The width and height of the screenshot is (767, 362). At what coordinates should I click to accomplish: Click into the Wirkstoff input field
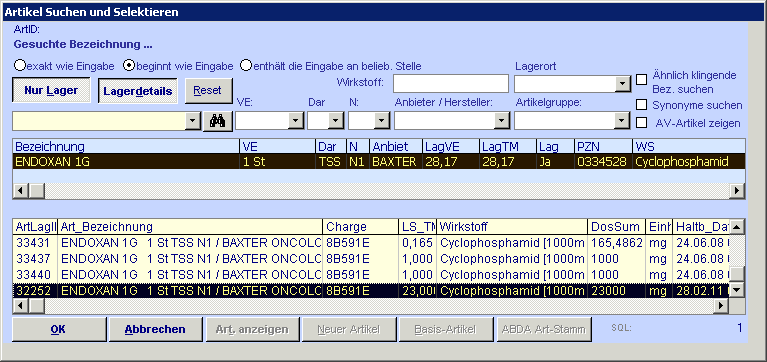[x=451, y=84]
